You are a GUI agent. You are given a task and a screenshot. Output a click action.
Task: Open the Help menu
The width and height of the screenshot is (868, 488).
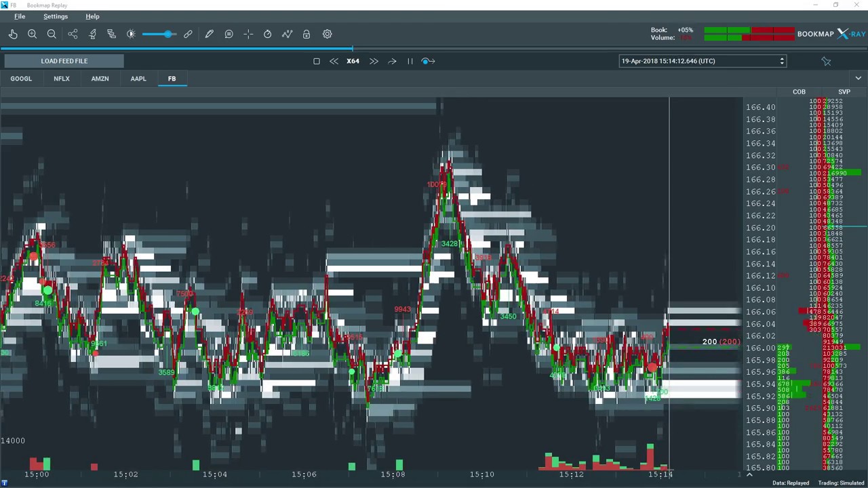pos(92,16)
